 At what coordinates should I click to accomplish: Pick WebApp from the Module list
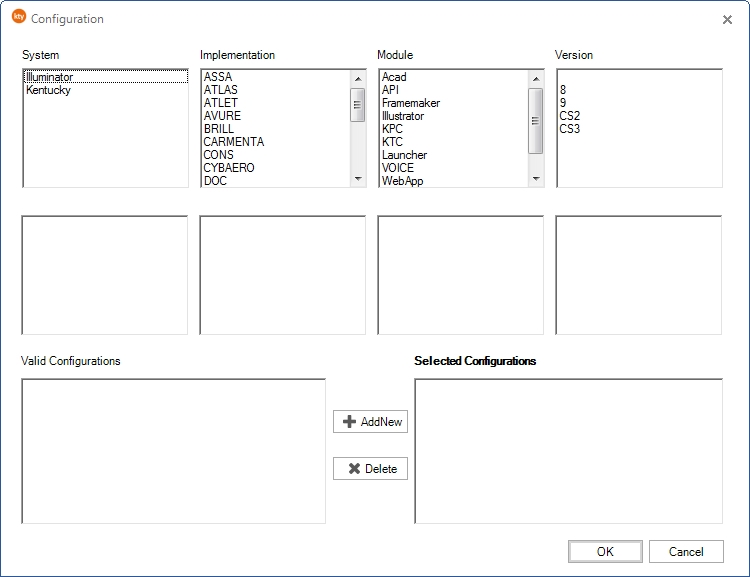pos(402,181)
